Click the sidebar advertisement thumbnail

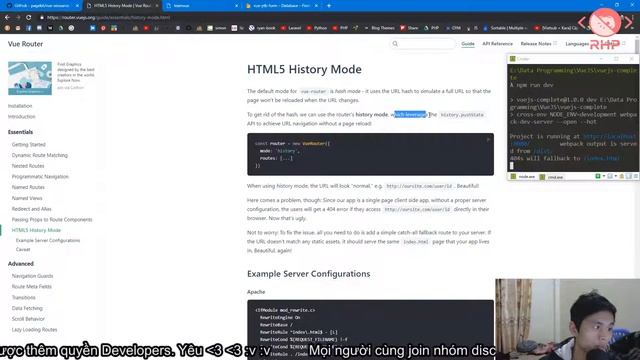(30, 78)
